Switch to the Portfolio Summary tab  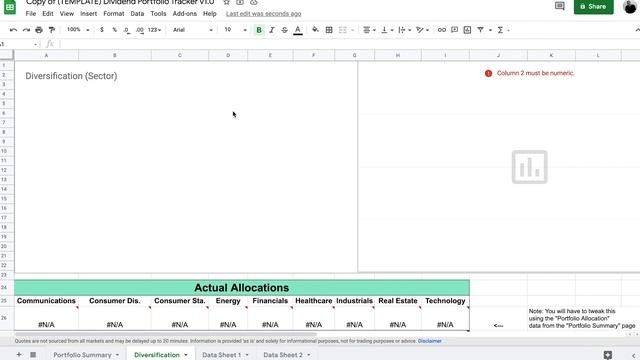click(82, 355)
